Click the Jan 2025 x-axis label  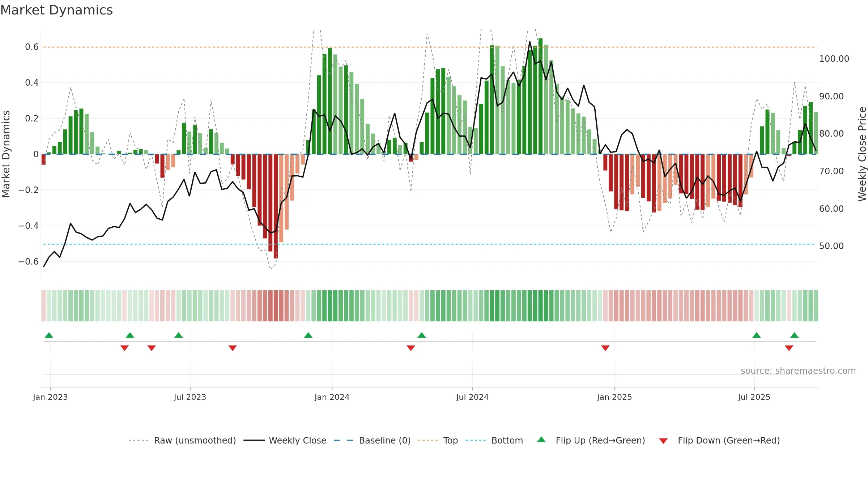tap(614, 397)
